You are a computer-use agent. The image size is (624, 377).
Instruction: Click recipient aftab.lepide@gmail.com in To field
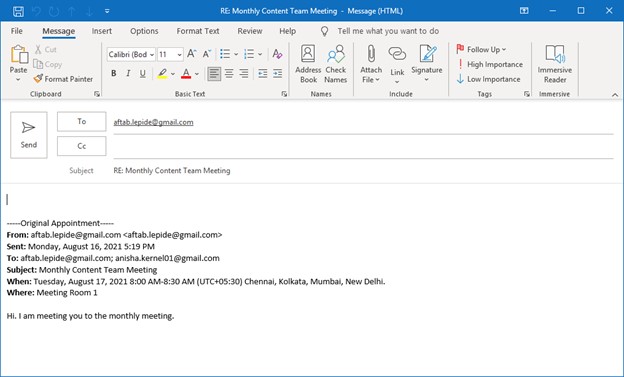154,122
